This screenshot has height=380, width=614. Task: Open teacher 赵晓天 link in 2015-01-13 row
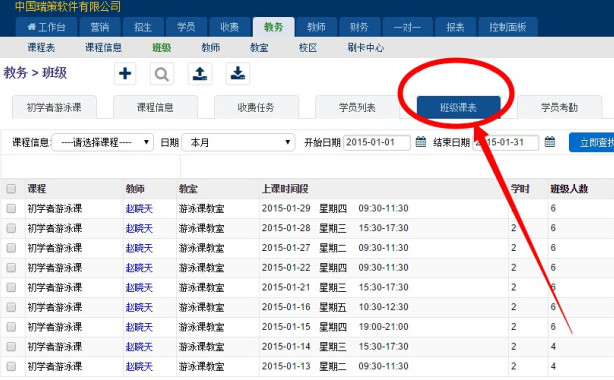[139, 367]
